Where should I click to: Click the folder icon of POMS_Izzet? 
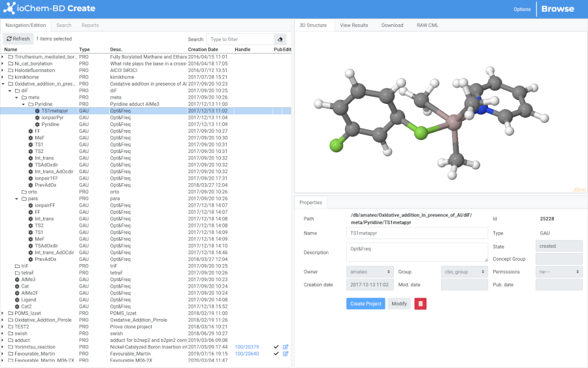coord(11,314)
